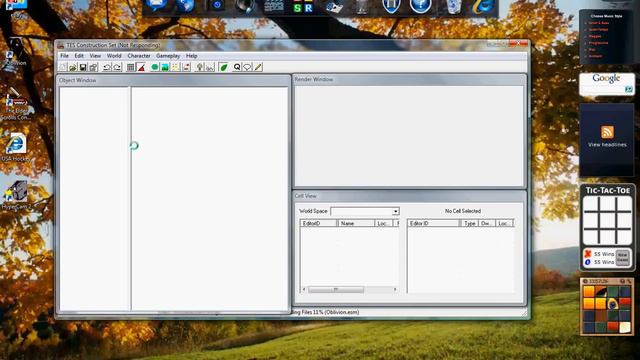Sort object list by Type column

click(470, 223)
